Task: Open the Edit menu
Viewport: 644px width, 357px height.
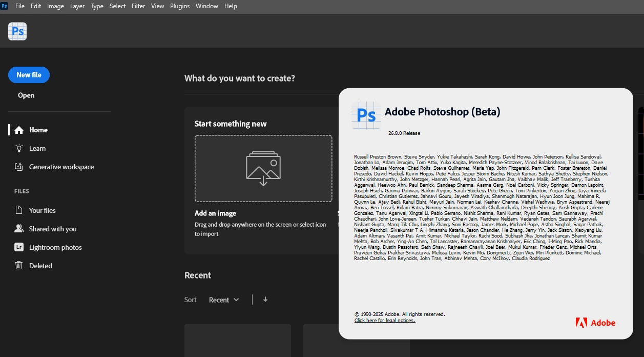Action: coord(36,6)
